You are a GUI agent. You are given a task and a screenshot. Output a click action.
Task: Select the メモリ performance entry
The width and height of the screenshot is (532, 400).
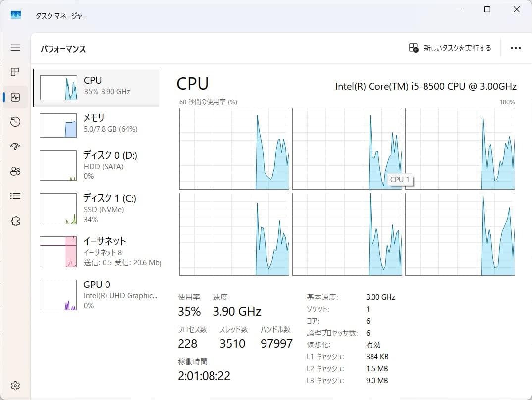pos(96,124)
